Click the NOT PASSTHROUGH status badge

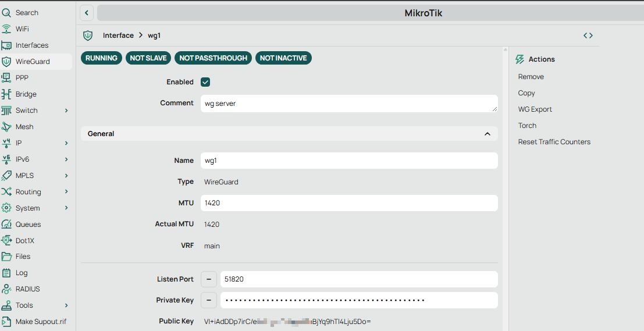213,58
